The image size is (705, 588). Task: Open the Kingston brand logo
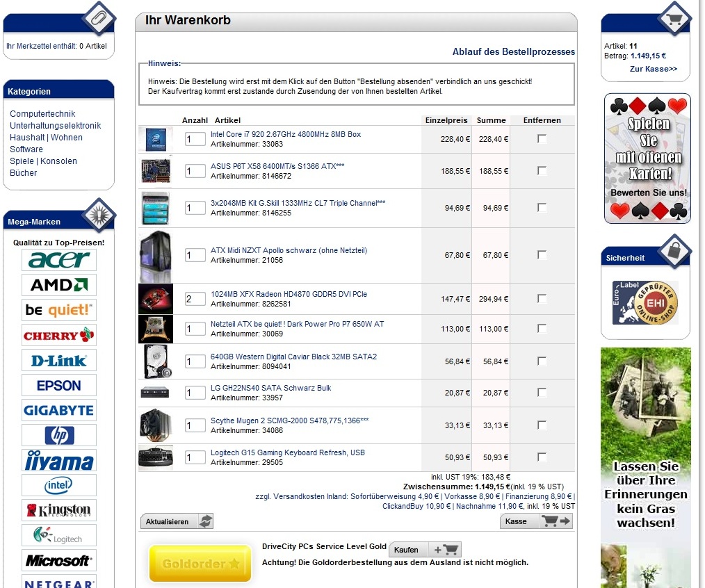(x=59, y=510)
